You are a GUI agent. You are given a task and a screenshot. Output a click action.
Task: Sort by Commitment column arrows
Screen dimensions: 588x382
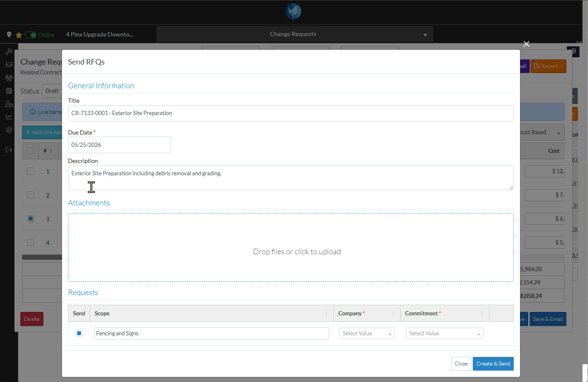482,314
